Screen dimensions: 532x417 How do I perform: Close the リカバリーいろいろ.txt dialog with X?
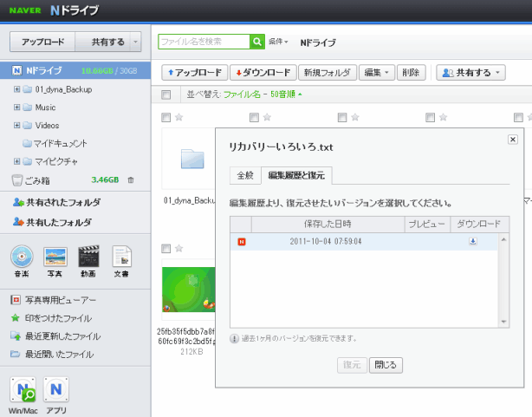tap(513, 140)
